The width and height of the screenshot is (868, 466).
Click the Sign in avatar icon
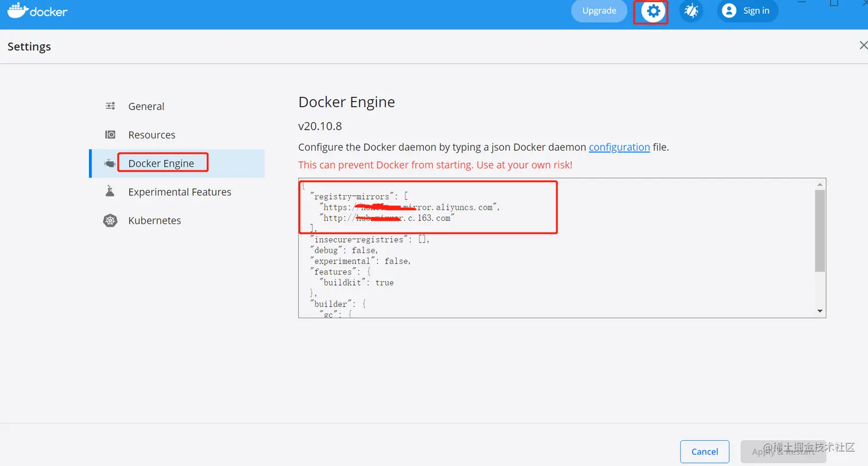(x=728, y=10)
